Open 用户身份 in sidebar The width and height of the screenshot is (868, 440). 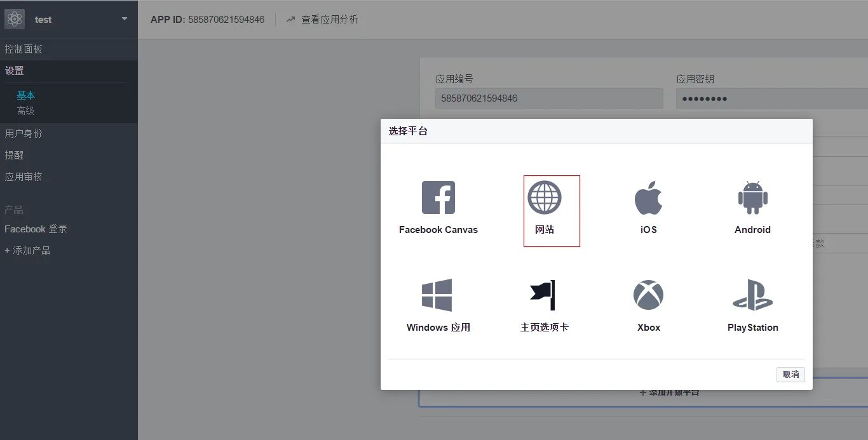[x=24, y=133]
